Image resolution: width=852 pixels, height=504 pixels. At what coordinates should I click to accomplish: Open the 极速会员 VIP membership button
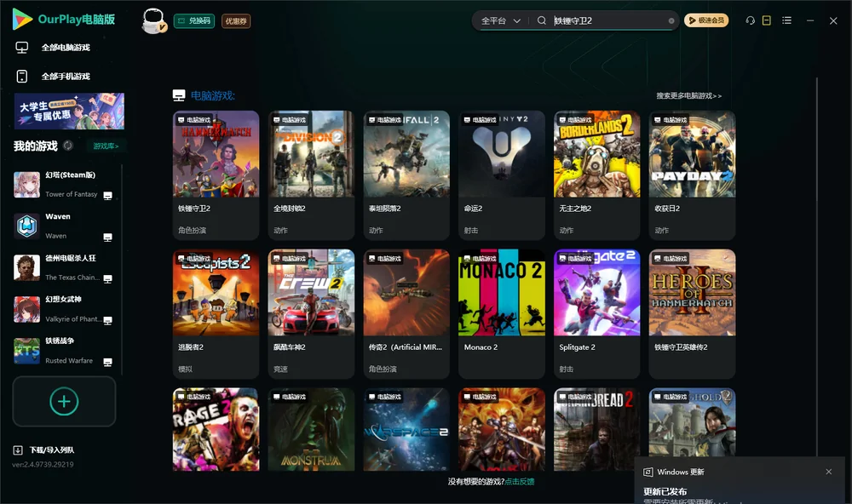click(x=706, y=20)
